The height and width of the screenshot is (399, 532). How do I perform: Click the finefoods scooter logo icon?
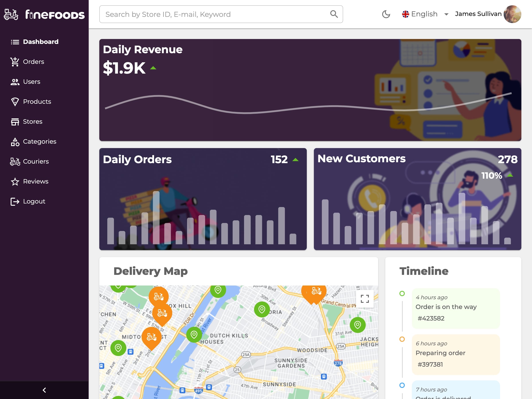pyautogui.click(x=11, y=14)
